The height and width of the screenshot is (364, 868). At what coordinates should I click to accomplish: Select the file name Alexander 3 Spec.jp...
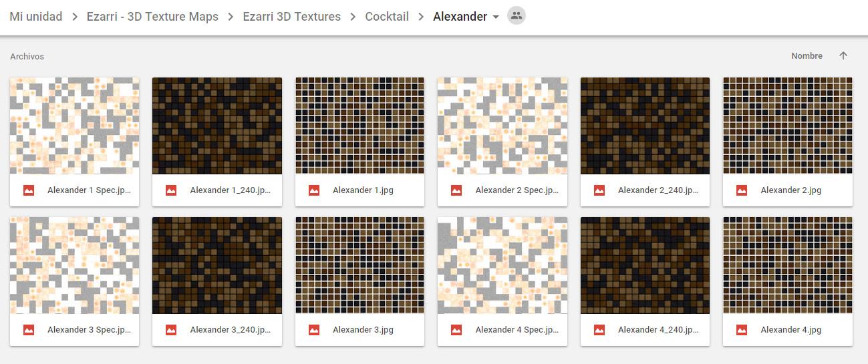tap(89, 330)
